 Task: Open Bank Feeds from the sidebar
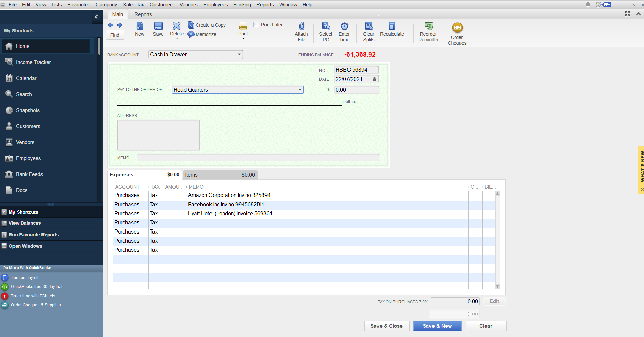click(x=29, y=174)
